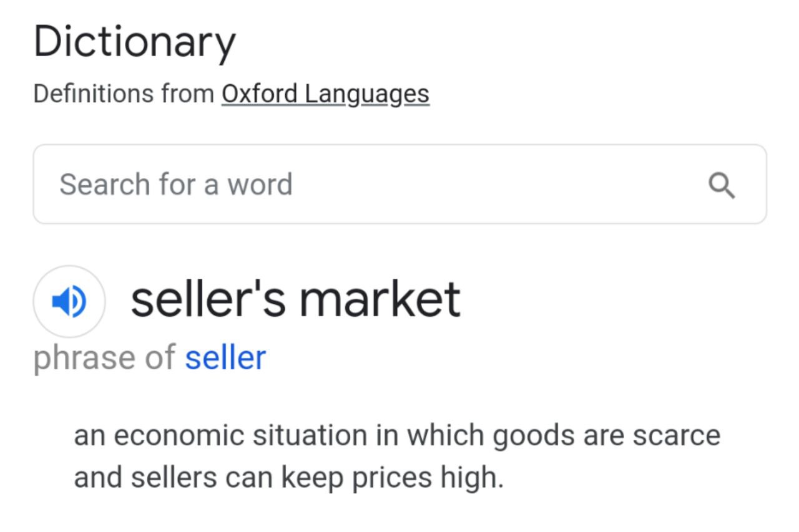Click the word "scarce" in the definition

tap(676, 436)
